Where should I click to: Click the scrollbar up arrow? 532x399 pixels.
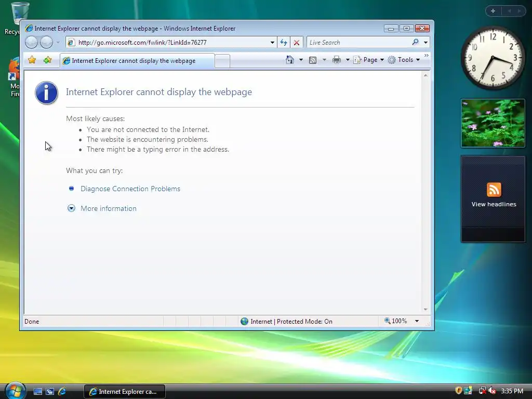coord(425,75)
